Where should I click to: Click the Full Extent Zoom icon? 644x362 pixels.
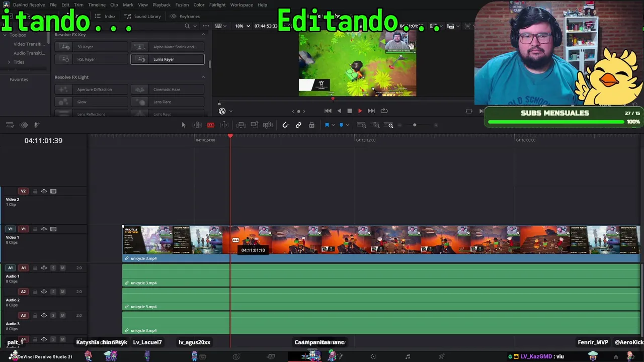click(x=361, y=125)
